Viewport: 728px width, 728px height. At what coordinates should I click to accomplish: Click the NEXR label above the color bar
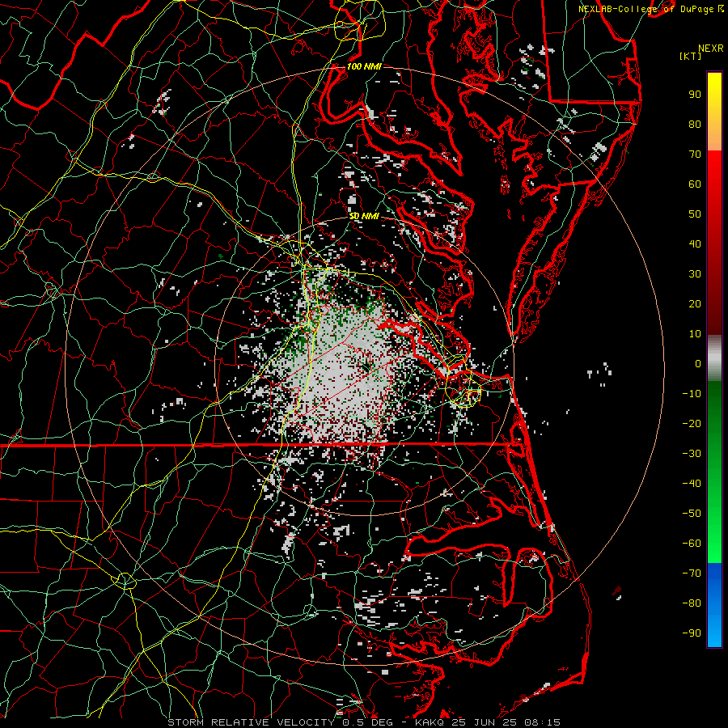711,49
